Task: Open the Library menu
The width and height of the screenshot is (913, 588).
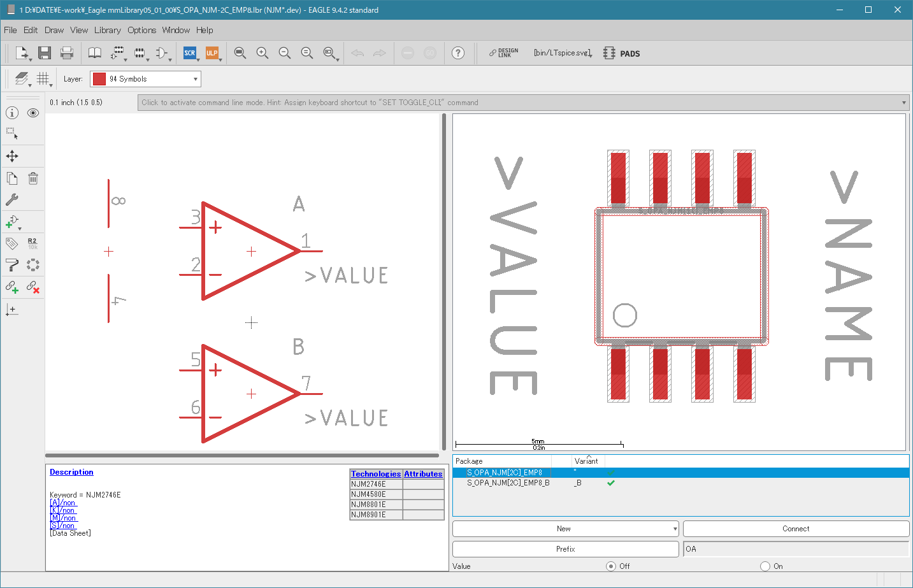Action: (x=107, y=30)
